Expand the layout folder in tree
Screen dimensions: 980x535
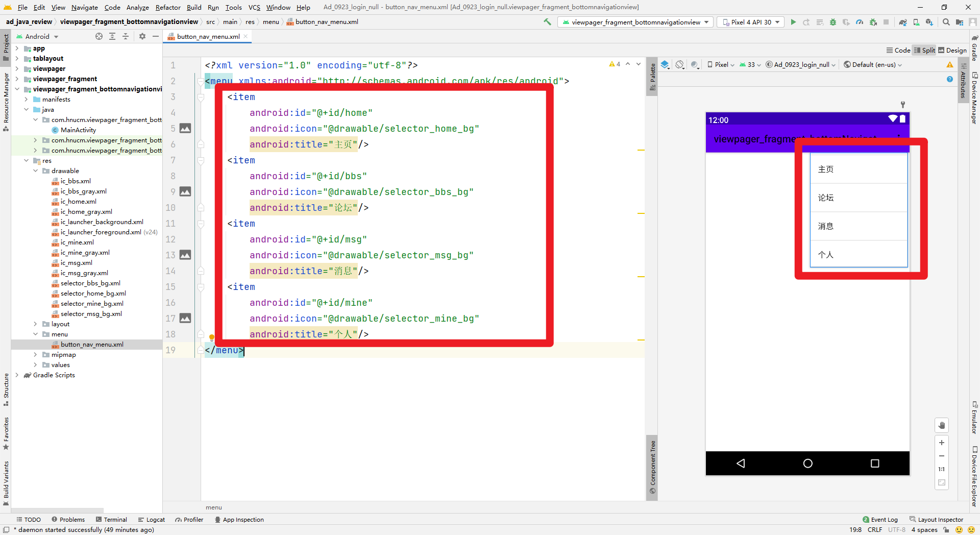pyautogui.click(x=35, y=324)
